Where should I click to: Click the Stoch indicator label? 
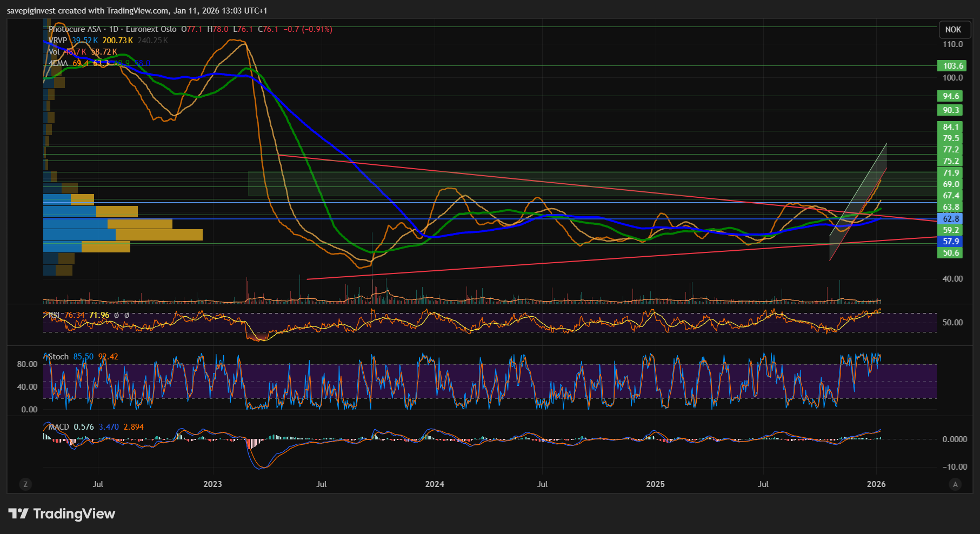click(58, 357)
